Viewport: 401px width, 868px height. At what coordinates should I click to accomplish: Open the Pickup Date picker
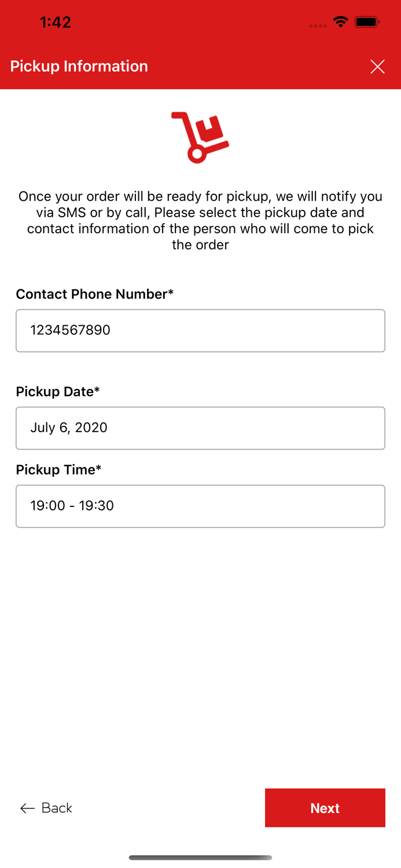pyautogui.click(x=200, y=428)
